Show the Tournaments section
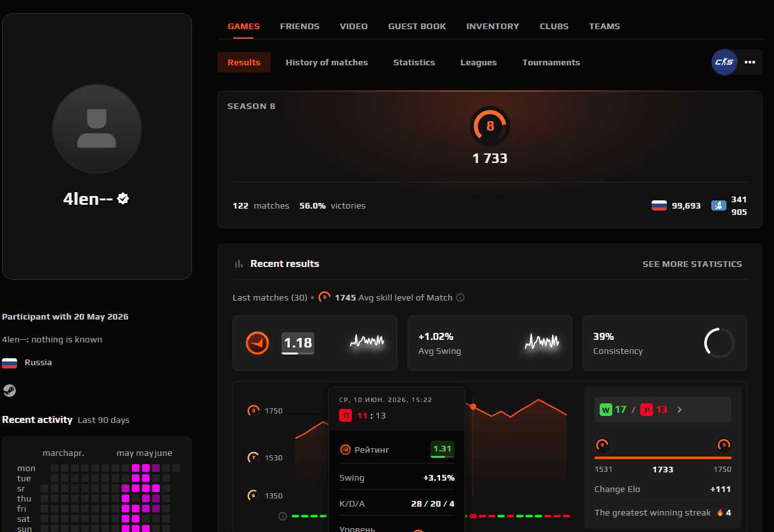Viewport: 774px width, 532px height. tap(551, 62)
